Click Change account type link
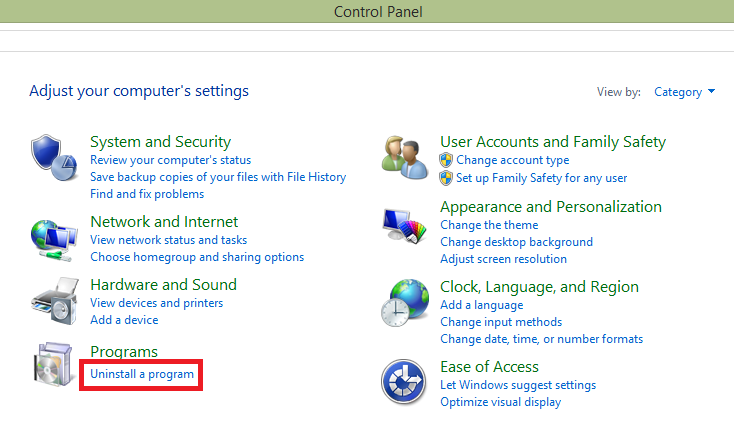This screenshot has width=734, height=435. 512,160
